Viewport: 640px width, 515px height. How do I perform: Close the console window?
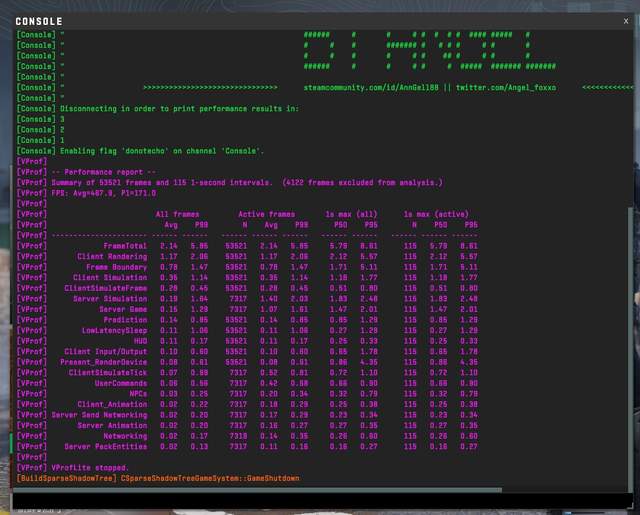pos(627,20)
